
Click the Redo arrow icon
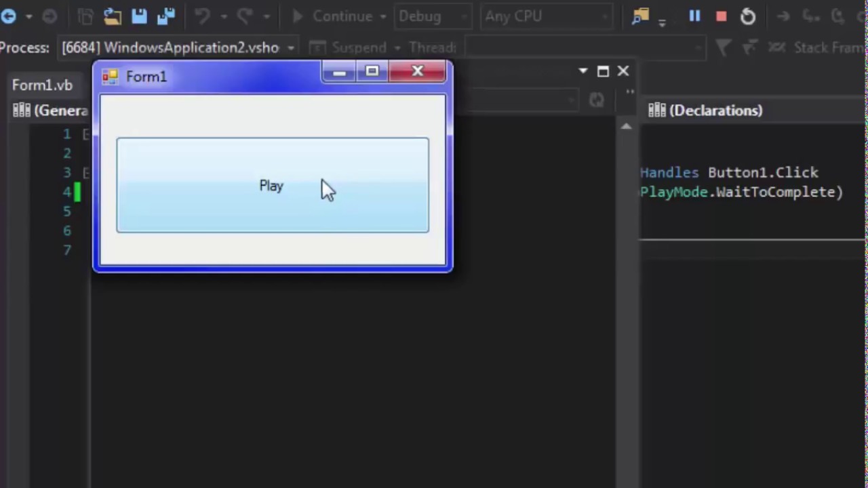coord(245,16)
